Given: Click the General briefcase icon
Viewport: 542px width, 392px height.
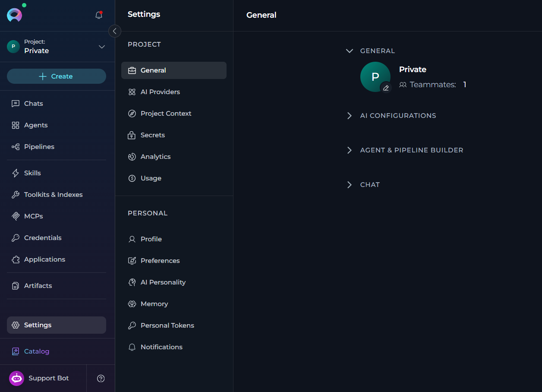Looking at the screenshot, I should tap(132, 70).
